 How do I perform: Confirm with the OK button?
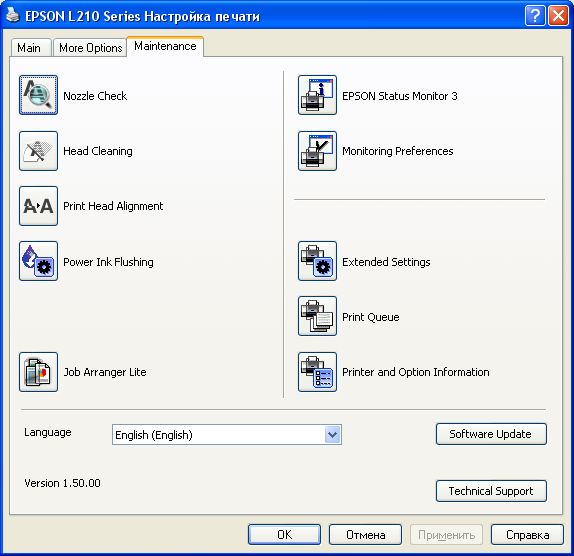(284, 535)
